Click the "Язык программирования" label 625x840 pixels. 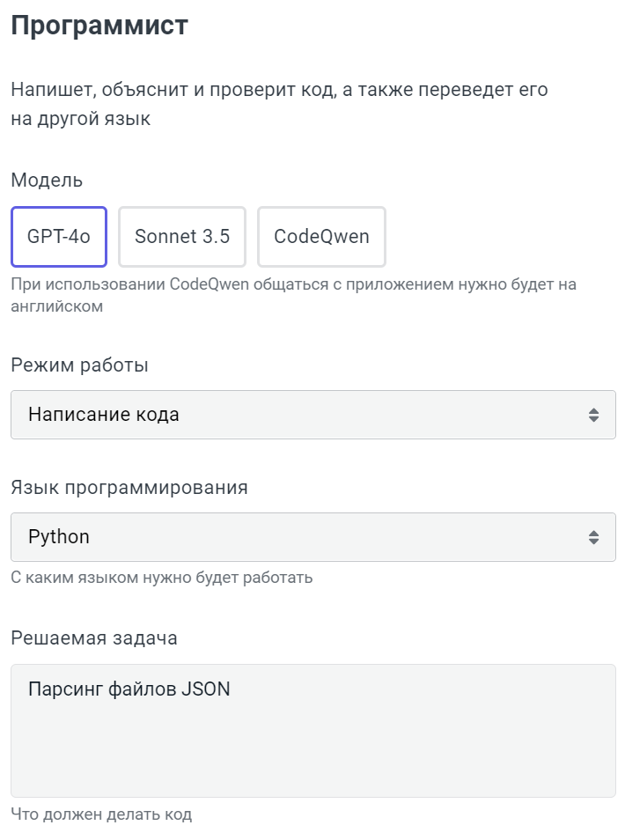tap(129, 488)
